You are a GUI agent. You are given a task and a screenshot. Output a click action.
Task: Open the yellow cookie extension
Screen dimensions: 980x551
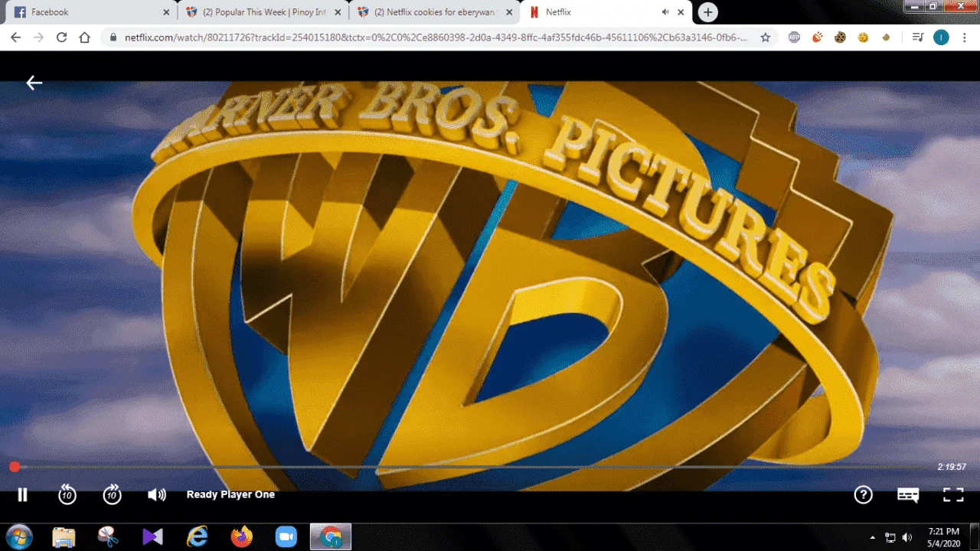pyautogui.click(x=863, y=37)
